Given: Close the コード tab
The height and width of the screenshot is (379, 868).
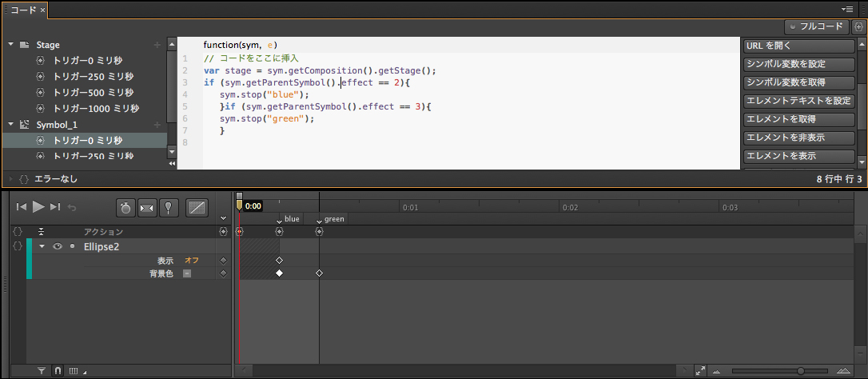Looking at the screenshot, I should (42, 10).
